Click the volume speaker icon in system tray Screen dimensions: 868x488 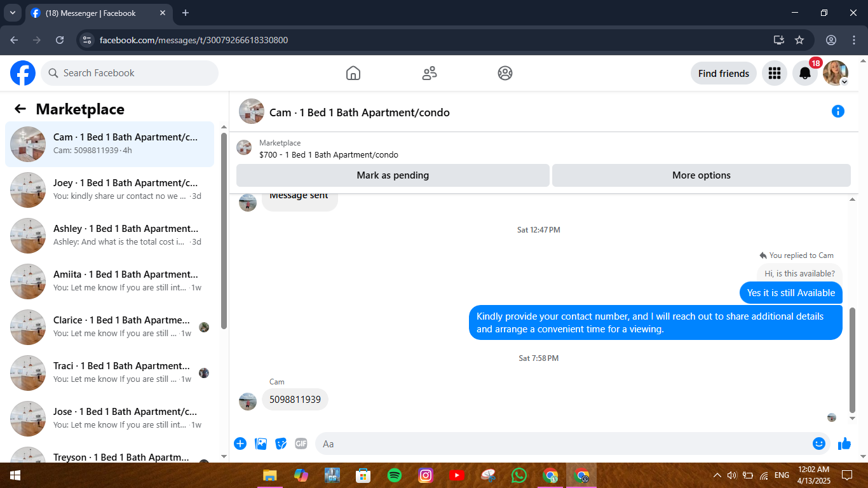click(x=731, y=475)
